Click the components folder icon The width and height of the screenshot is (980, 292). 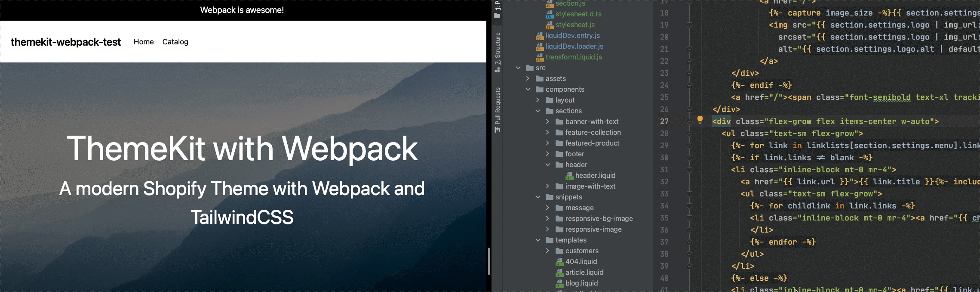click(540, 89)
